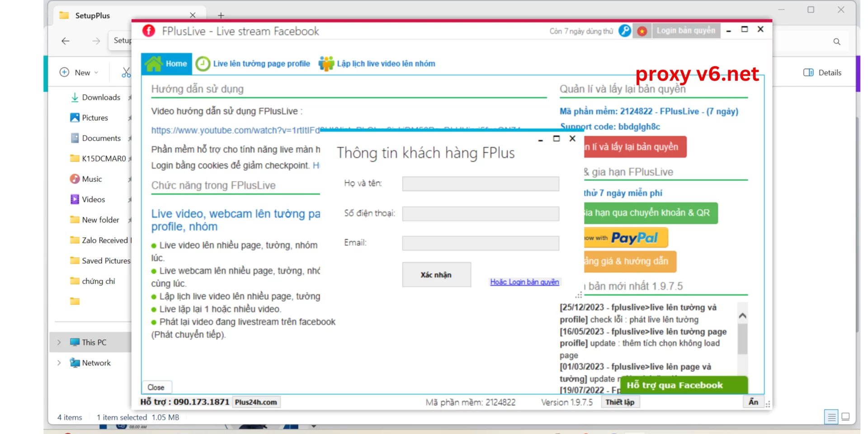Select Downloads in Explorer sidebar

pos(101,97)
